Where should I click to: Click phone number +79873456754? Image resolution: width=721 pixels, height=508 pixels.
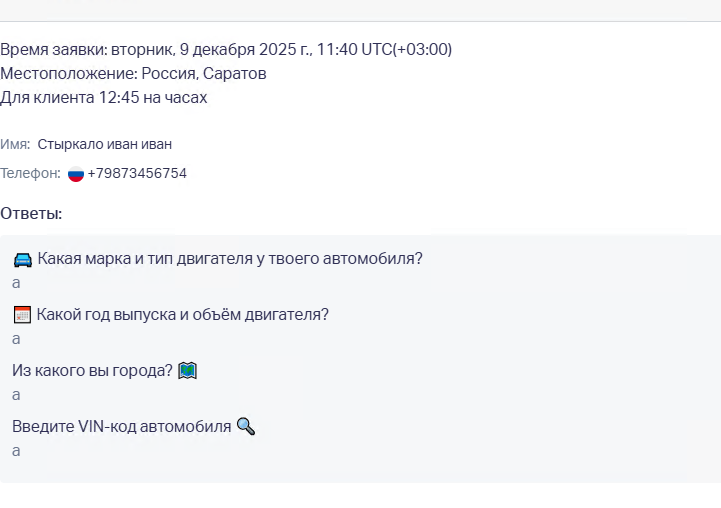point(137,174)
